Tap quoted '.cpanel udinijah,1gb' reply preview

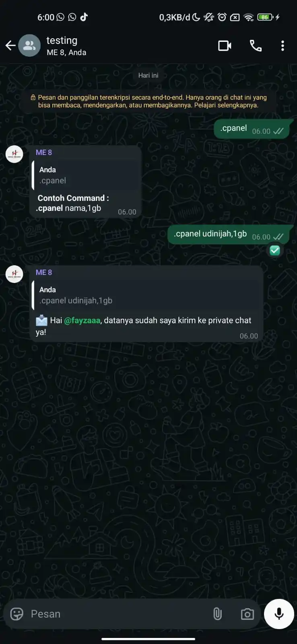point(147,295)
